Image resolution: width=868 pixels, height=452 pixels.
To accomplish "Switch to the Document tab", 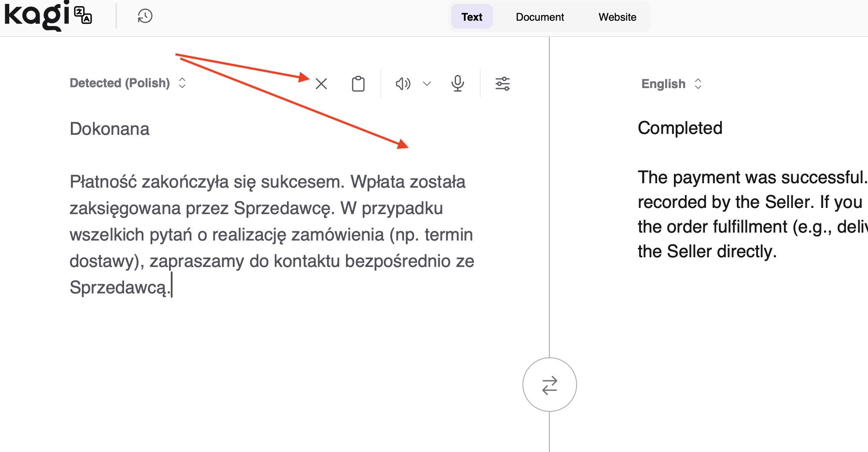I will coord(540,17).
